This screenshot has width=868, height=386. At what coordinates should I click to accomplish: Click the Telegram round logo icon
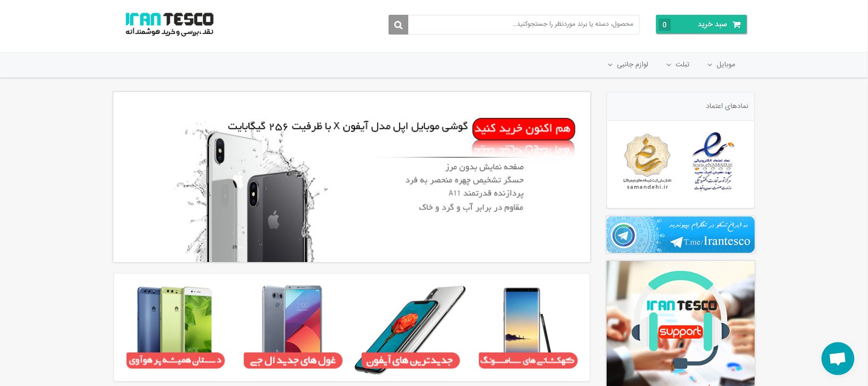click(x=624, y=236)
